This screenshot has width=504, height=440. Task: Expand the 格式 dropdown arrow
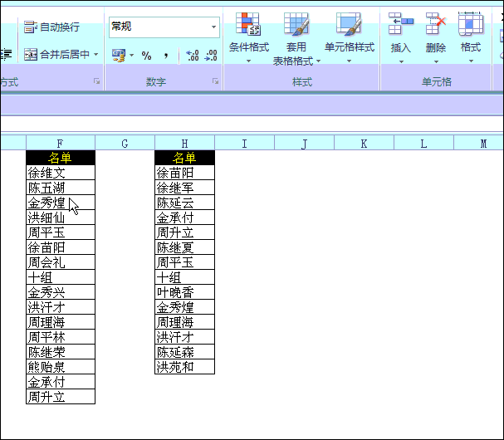coord(471,61)
